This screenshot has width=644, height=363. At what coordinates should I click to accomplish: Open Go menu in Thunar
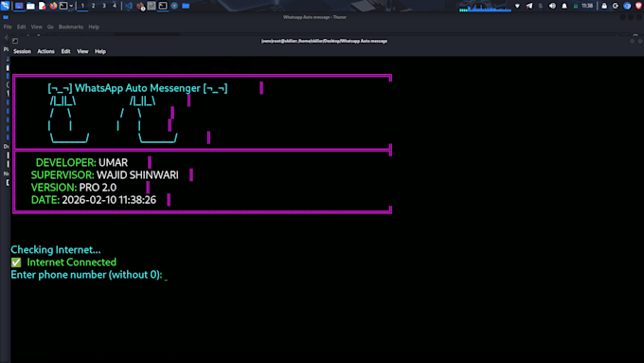pos(50,27)
